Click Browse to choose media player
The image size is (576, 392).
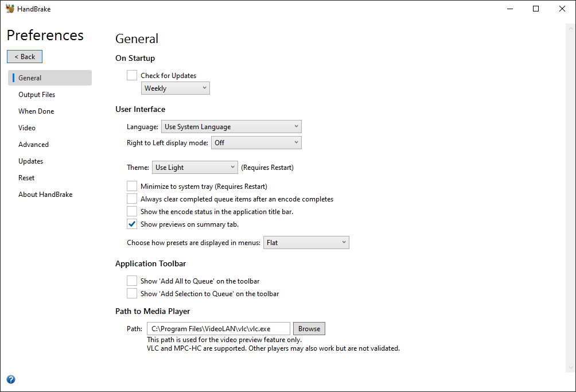click(309, 328)
